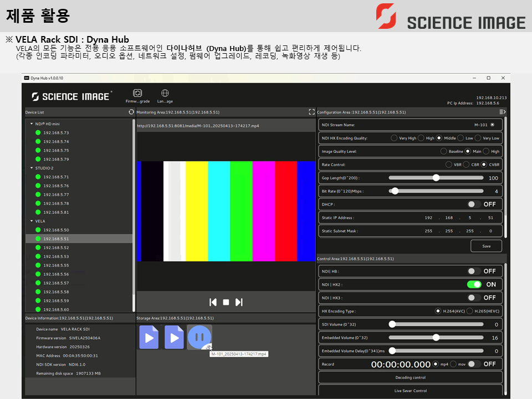
Task: Switch HX Encoding Type to H.265(HEVC)
Action: [469, 311]
